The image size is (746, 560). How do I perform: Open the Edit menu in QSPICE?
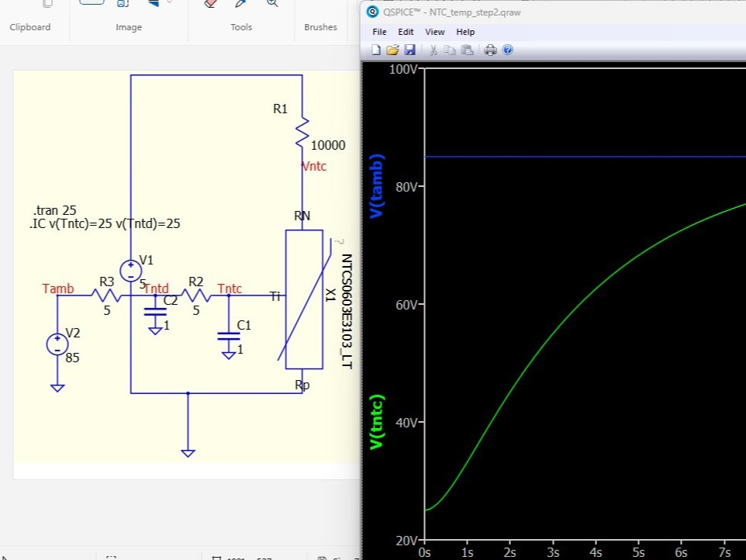[x=406, y=32]
